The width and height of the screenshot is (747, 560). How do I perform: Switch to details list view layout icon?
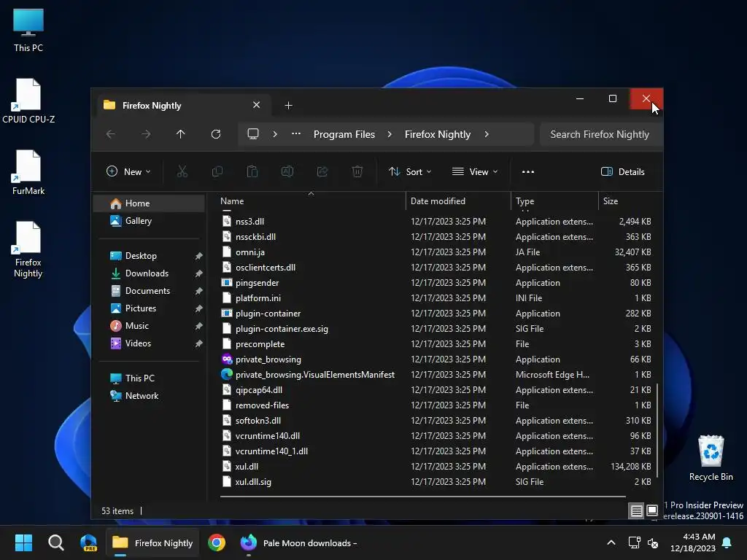[636, 511]
